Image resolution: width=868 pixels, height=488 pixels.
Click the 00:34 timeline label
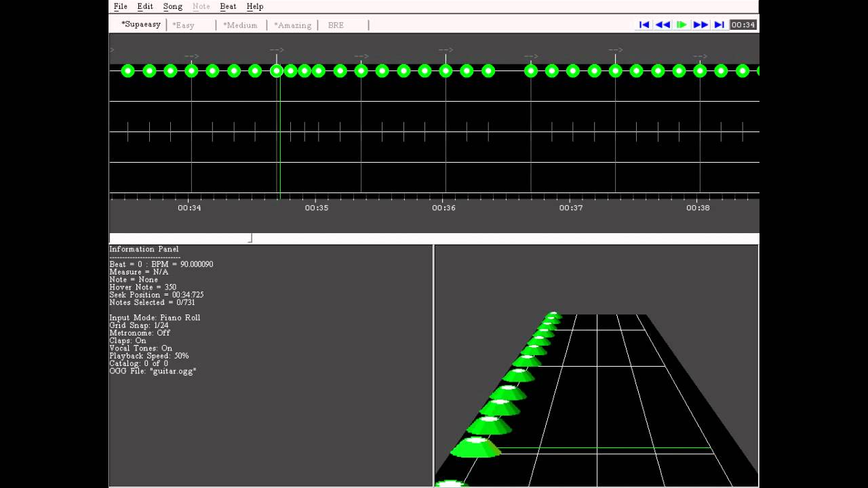(x=189, y=208)
